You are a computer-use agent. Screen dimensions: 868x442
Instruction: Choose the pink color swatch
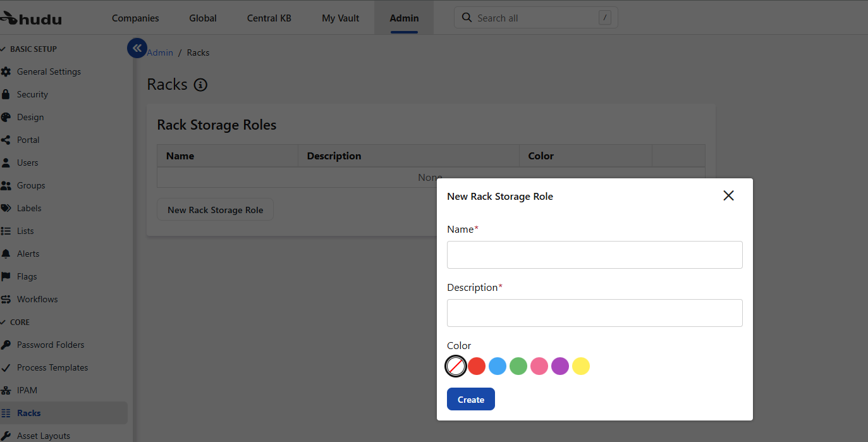click(x=539, y=366)
